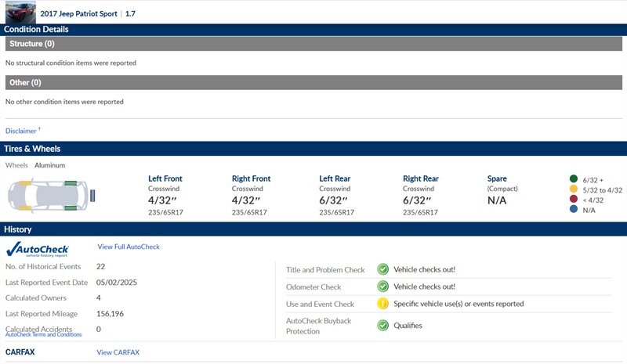Click the Jeep Patriot vehicle thumbnail
Image resolution: width=627 pixels, height=364 pixels.
point(18,11)
